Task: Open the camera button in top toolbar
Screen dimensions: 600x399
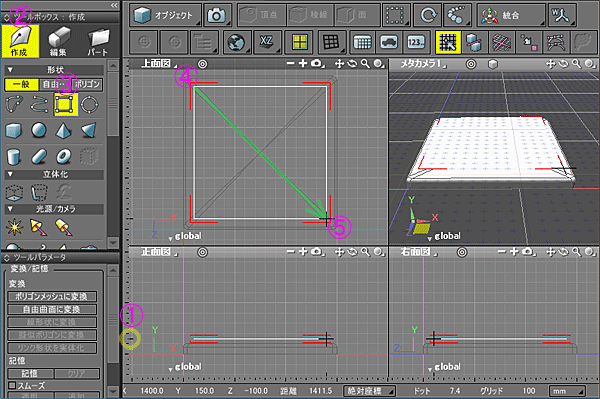Action: click(x=217, y=15)
